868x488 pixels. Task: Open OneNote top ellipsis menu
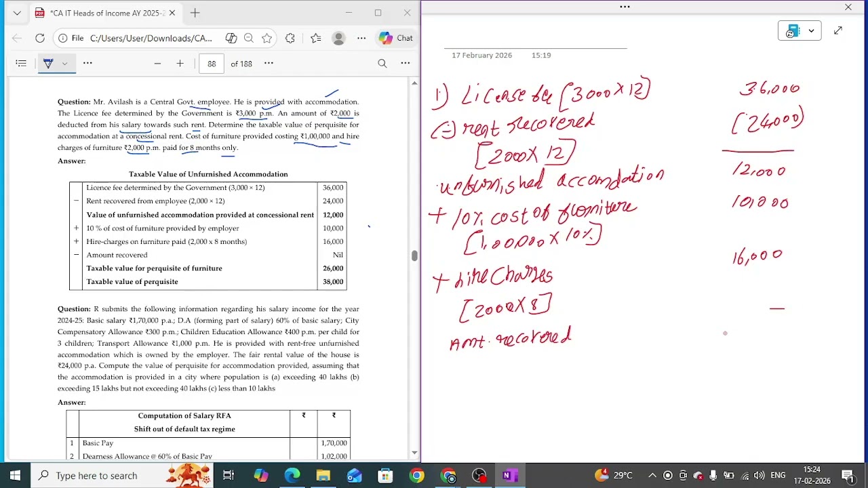tap(625, 7)
